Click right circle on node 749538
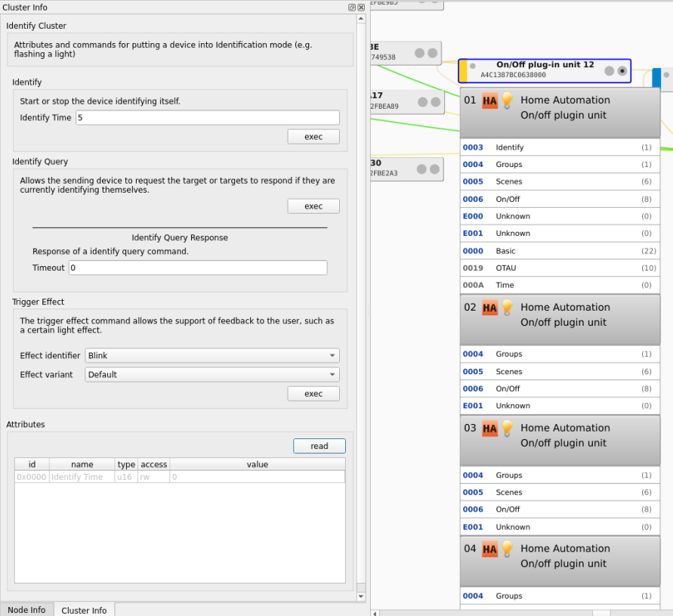Image resolution: width=673 pixels, height=616 pixels. 433,53
